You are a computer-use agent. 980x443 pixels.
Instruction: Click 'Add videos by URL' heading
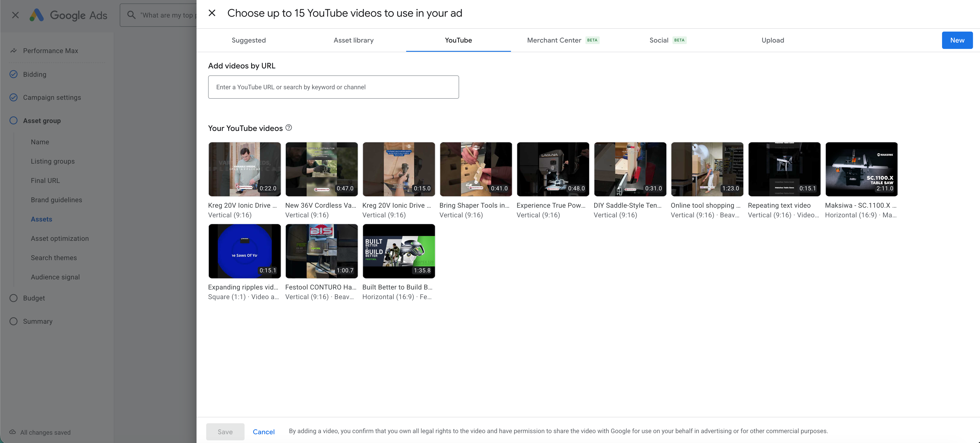pos(241,66)
